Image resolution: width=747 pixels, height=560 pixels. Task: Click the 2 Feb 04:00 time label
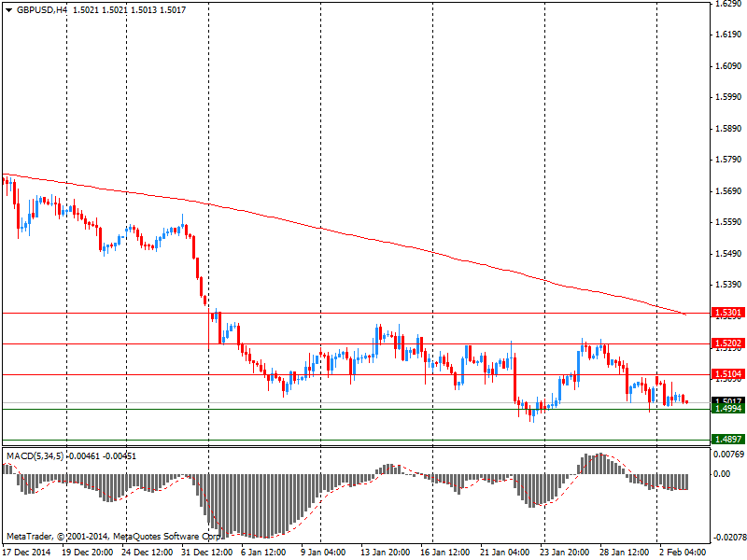[683, 553]
